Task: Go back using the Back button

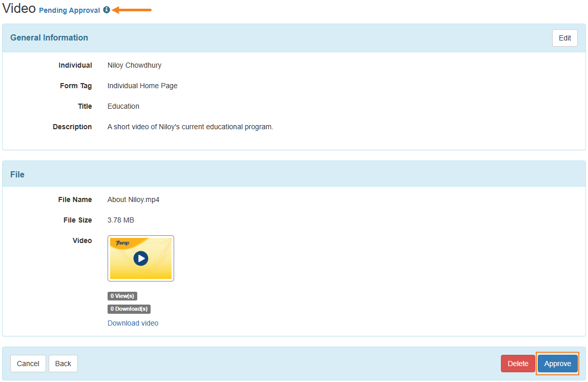Action: (63, 364)
